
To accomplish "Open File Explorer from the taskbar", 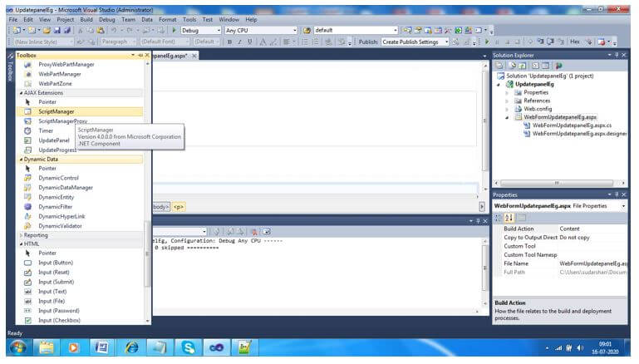I will coord(46,347).
